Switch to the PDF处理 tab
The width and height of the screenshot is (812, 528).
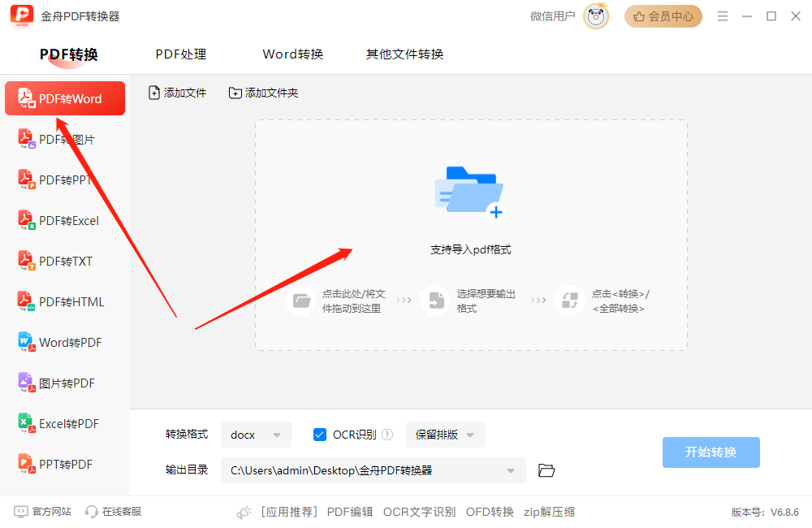[180, 54]
